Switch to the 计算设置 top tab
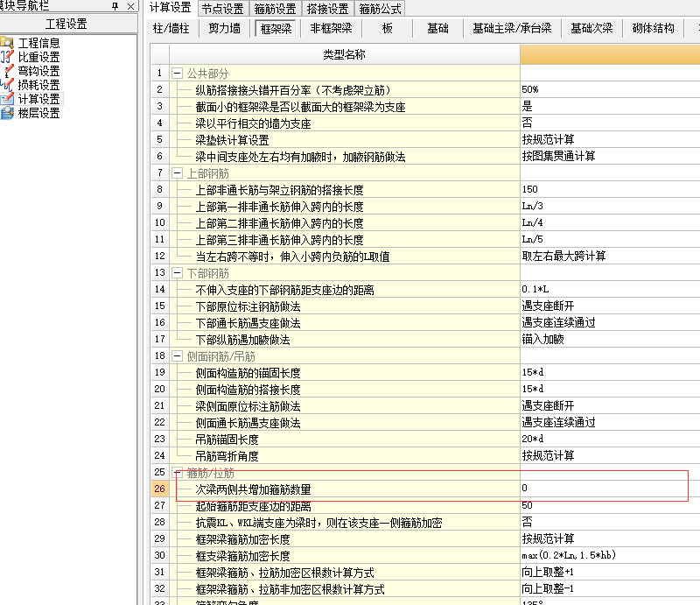Image resolution: width=700 pixels, height=605 pixels. 170,8
